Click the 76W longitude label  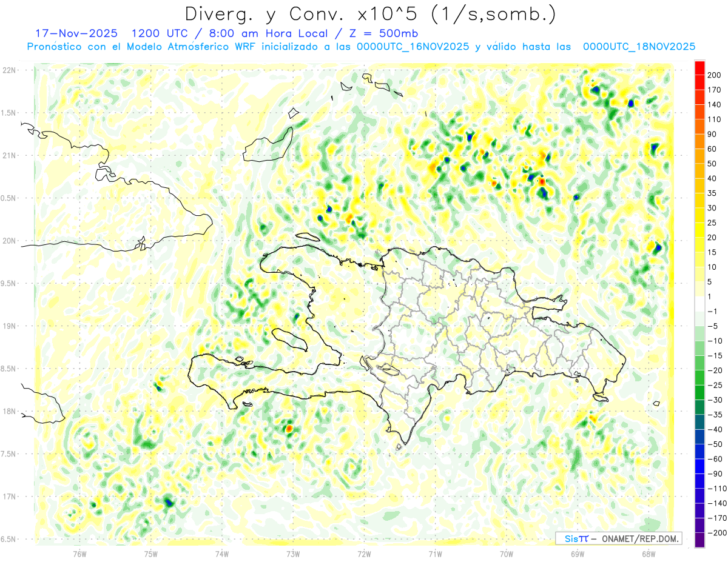pyautogui.click(x=79, y=554)
